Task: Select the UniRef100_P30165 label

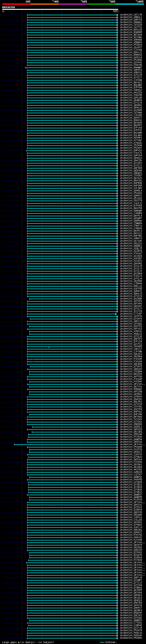Action: point(131,359)
